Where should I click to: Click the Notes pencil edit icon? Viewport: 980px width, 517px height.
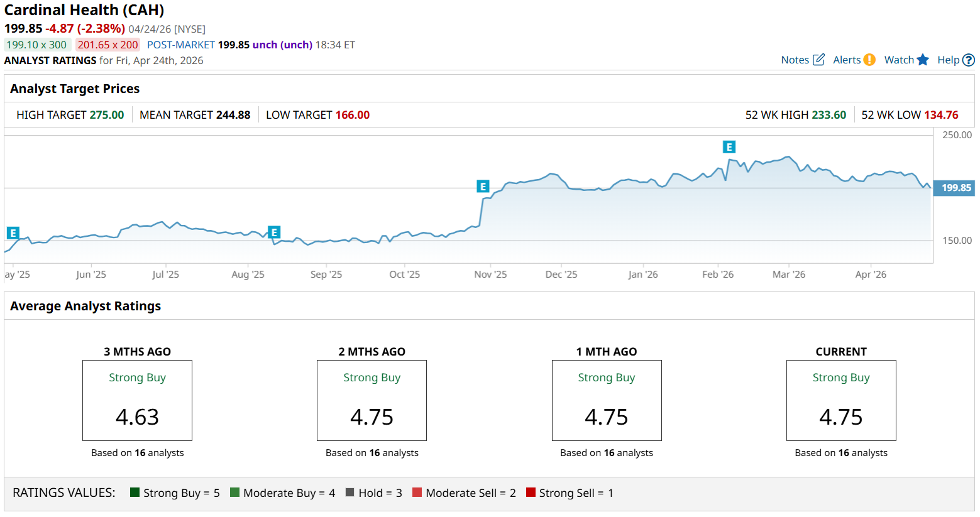[818, 60]
